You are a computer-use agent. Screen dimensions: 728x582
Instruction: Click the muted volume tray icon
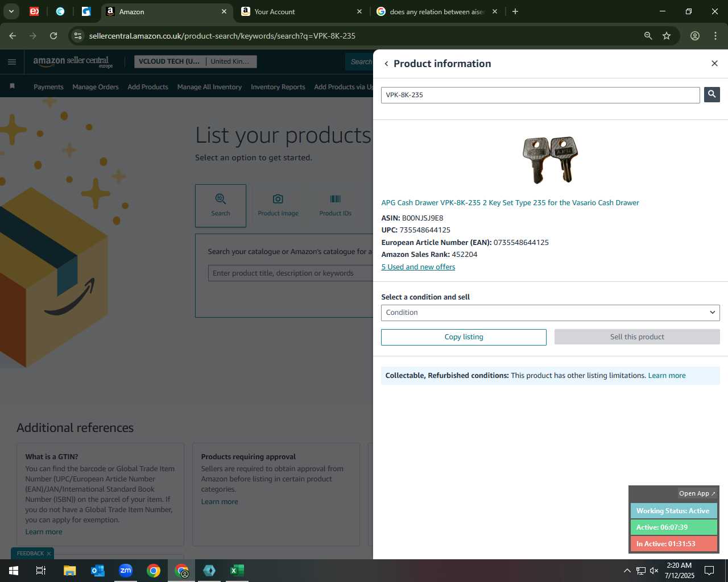(x=654, y=571)
